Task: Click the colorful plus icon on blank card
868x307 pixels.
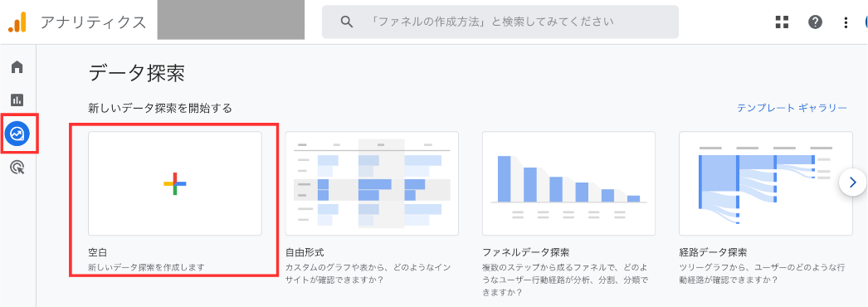Action: pyautogui.click(x=175, y=183)
